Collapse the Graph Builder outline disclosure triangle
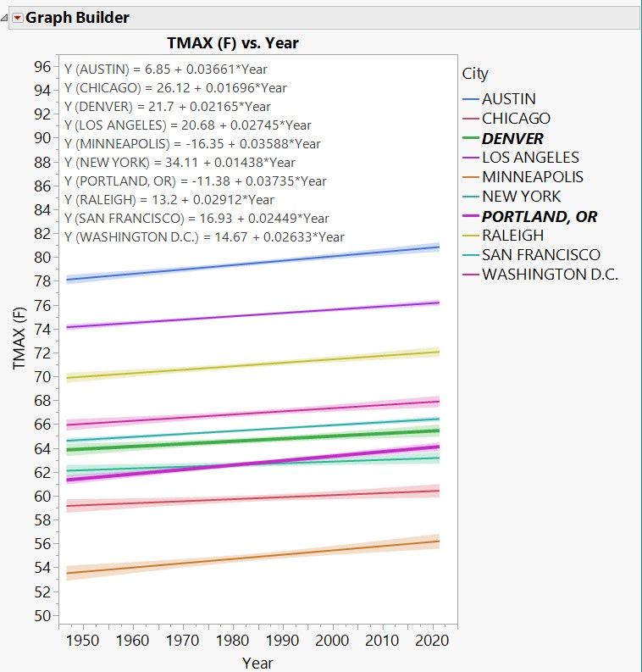Viewport: 642px width, 672px height. pos(4,18)
